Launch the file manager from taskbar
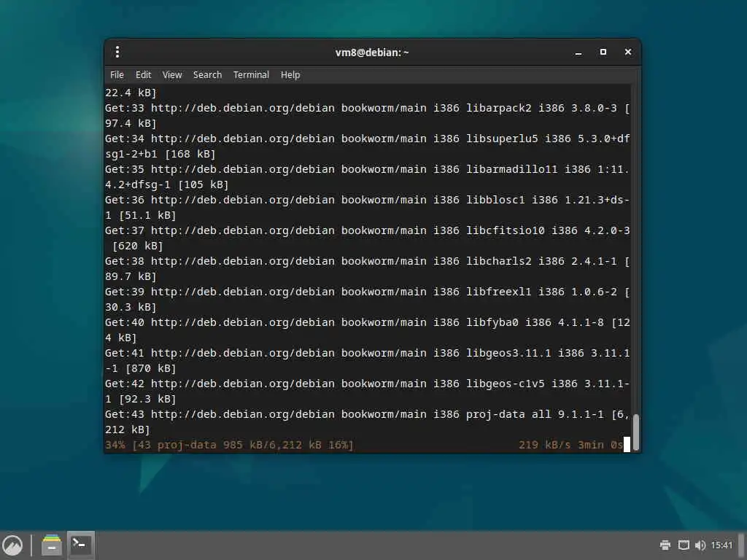The image size is (747, 560). (52, 545)
